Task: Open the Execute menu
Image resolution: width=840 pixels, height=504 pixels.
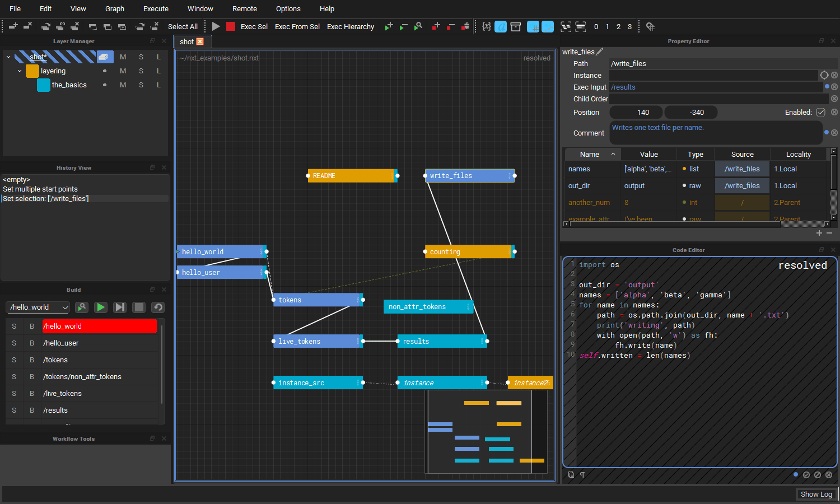Action: coord(156,8)
